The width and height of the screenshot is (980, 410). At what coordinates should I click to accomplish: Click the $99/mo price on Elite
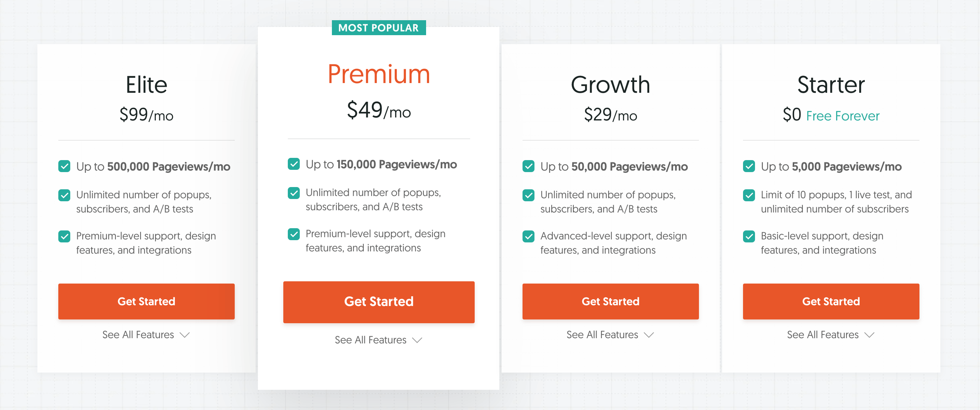point(146,115)
